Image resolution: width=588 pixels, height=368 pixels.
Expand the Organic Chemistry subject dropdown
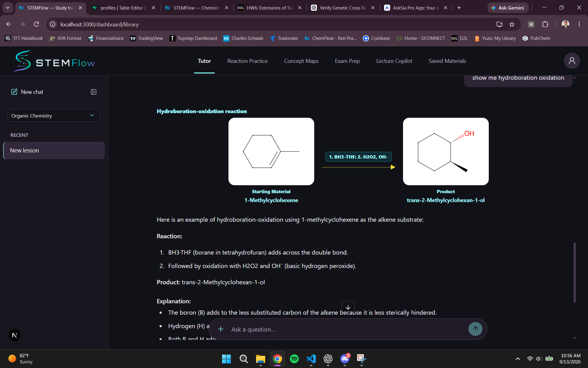(54, 115)
